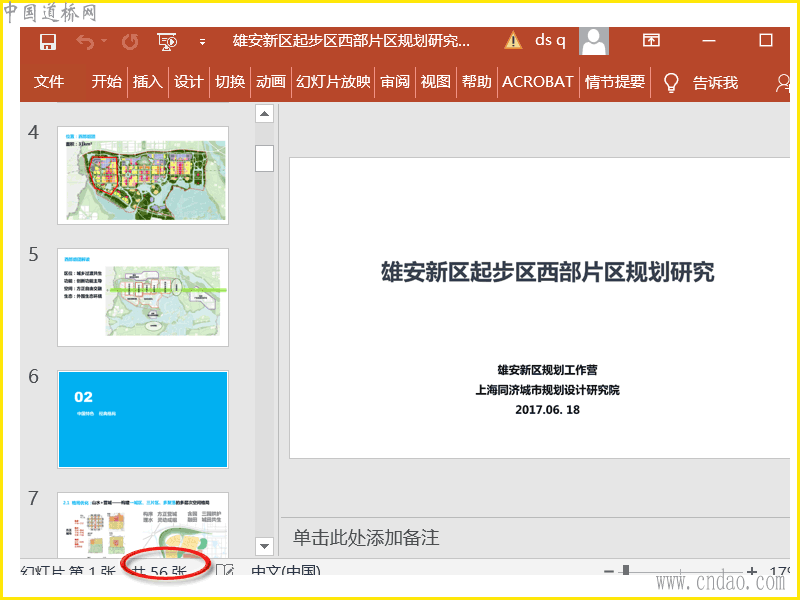Open Ribbon Display Options icon
The height and width of the screenshot is (600, 800).
pos(651,41)
